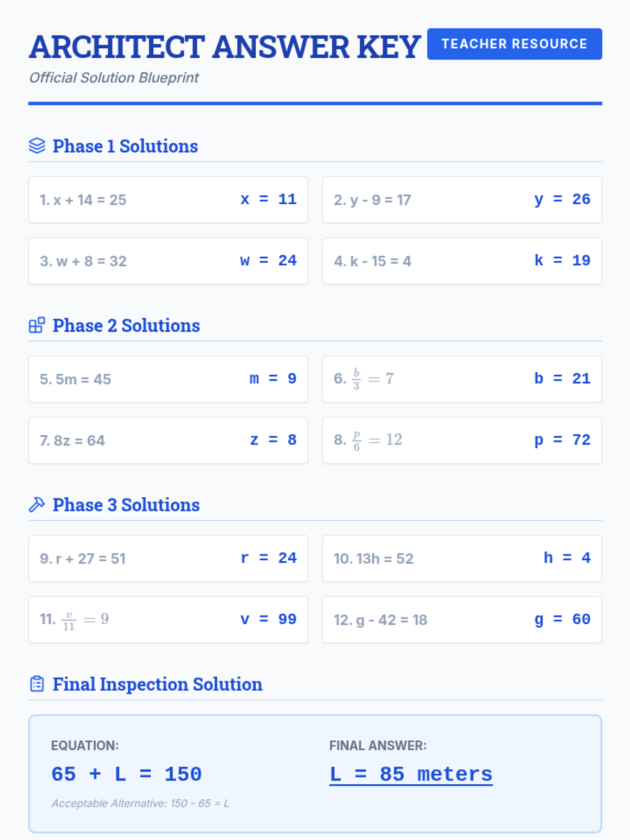Click the b = 21 answer

coord(562,379)
